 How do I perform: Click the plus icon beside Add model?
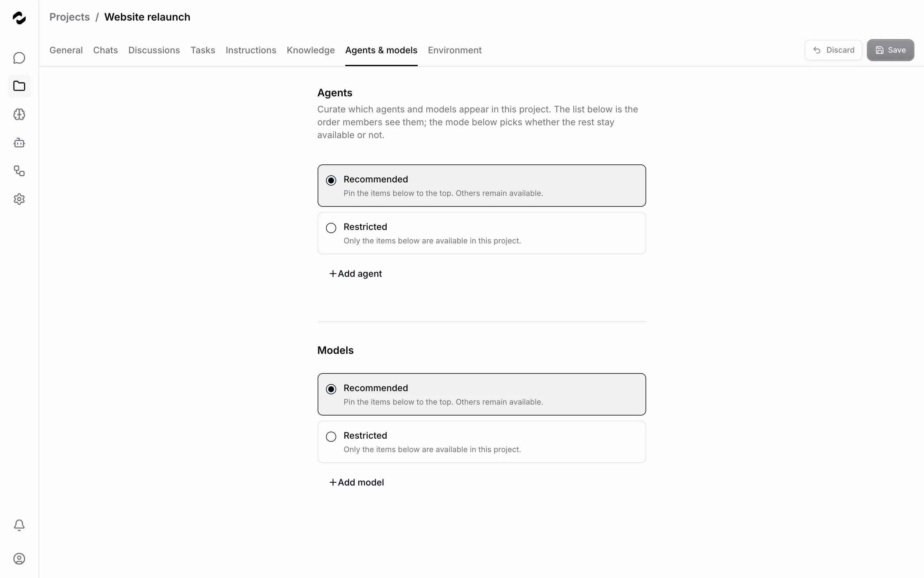click(333, 482)
